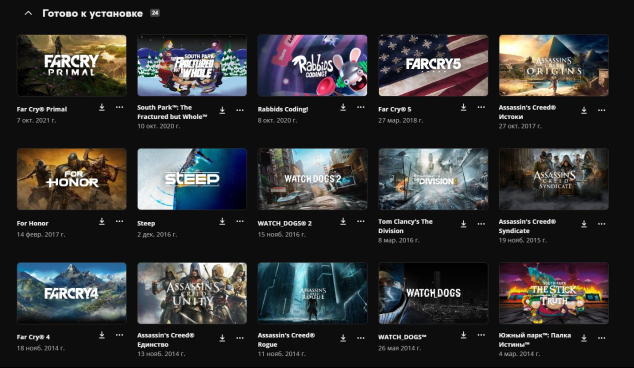
Task: Click the Steep game title text
Action: point(146,223)
